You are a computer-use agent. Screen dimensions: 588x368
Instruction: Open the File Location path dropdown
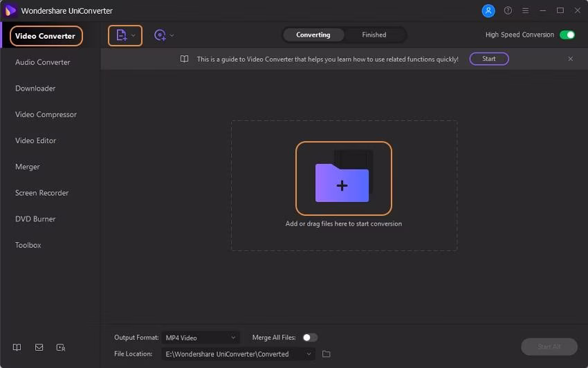(x=239, y=354)
